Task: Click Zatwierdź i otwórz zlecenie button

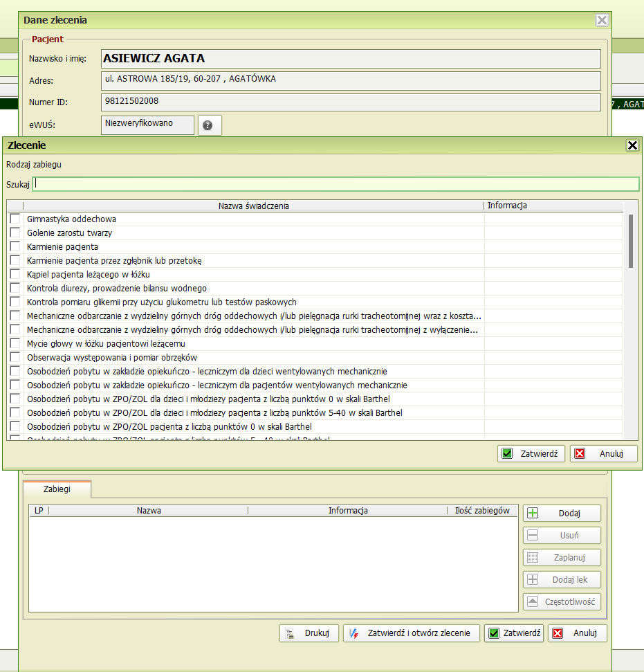Action: pos(412,633)
